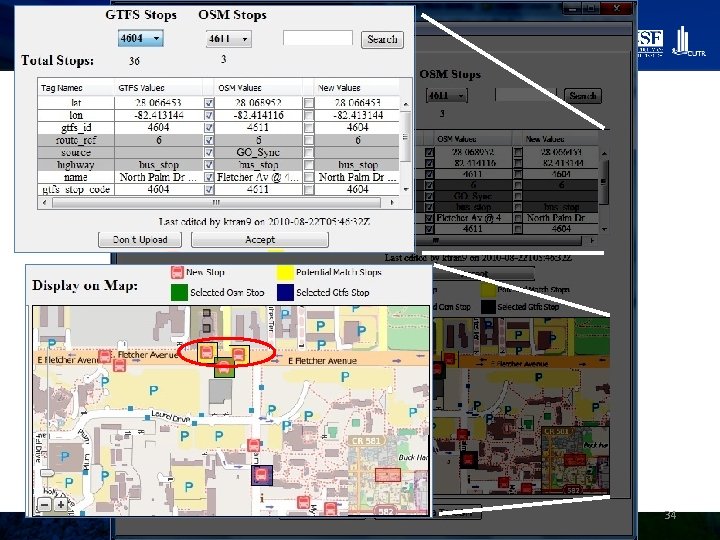Click the right yellow potential-match bus stop
Viewport: 720px width, 540px height.
239,354
